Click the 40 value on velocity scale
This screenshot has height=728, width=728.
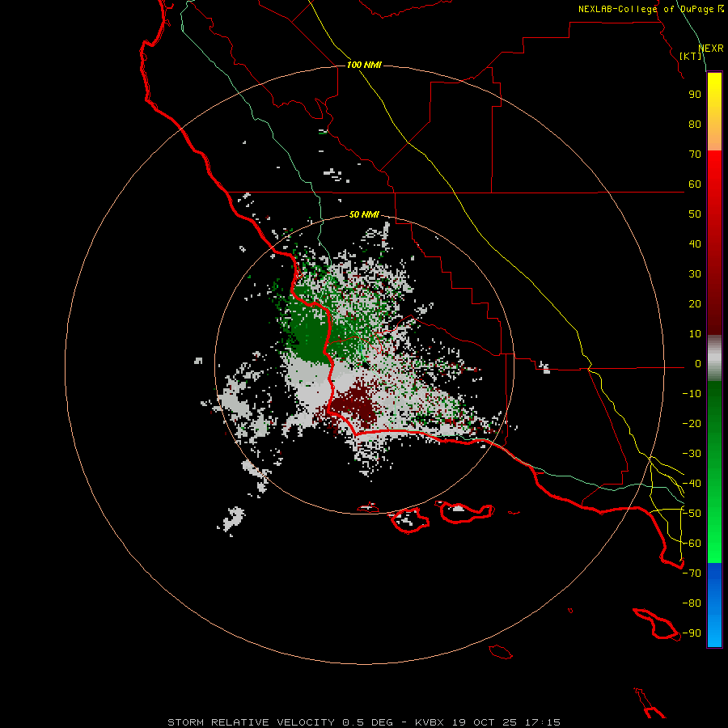click(x=695, y=244)
